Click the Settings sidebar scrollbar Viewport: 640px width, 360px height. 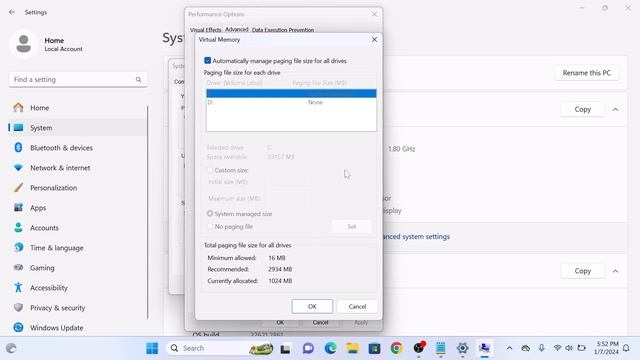[x=147, y=212]
